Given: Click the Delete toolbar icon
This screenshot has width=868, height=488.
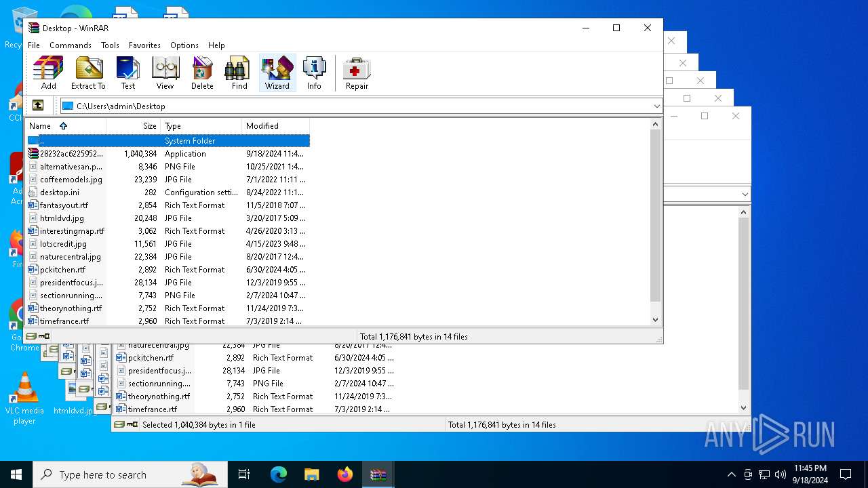Looking at the screenshot, I should (x=202, y=73).
